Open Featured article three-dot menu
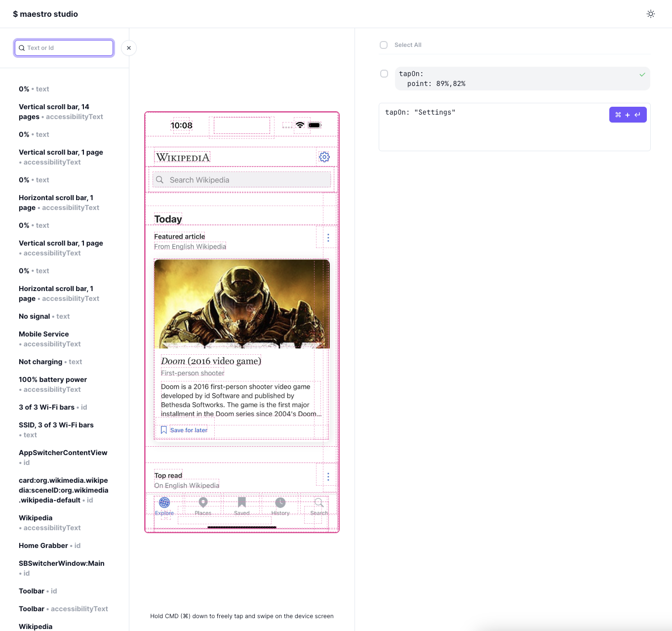 (328, 238)
